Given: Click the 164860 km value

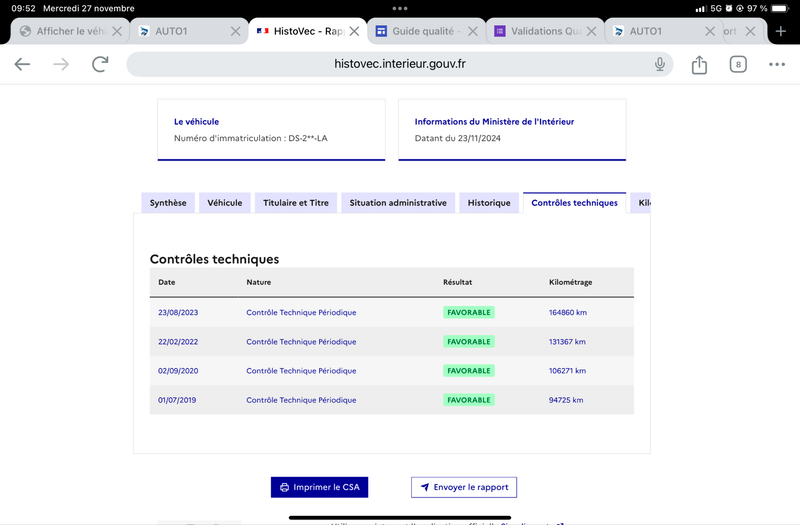Looking at the screenshot, I should click(568, 312).
